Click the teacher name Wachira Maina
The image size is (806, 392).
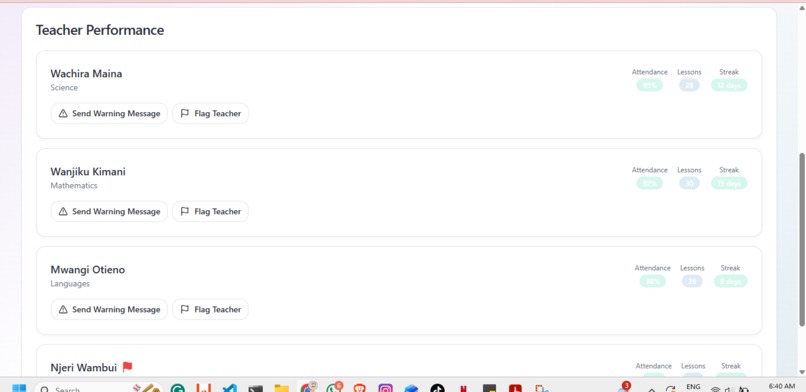tap(86, 73)
